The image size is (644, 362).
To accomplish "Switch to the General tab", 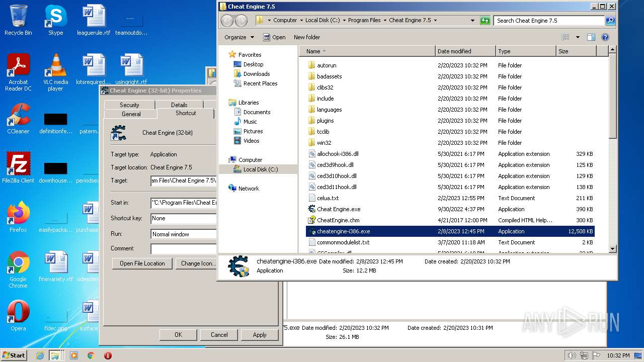I will click(x=131, y=114).
